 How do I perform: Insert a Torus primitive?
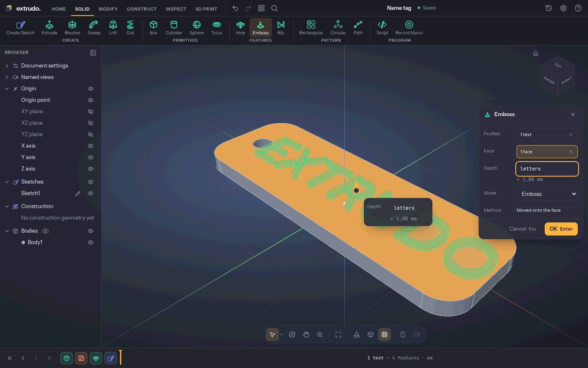point(217,28)
